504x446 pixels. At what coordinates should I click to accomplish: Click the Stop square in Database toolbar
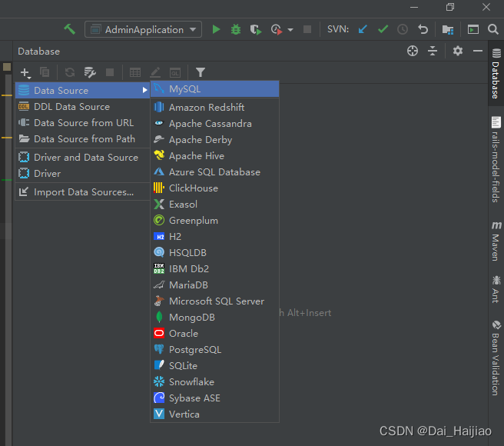pos(110,72)
